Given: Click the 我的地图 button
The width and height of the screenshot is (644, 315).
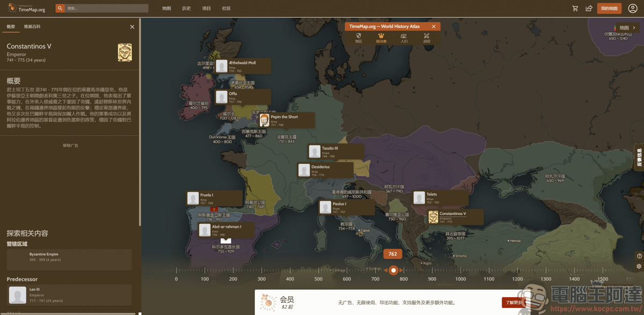Looking at the screenshot, I should pyautogui.click(x=609, y=9).
